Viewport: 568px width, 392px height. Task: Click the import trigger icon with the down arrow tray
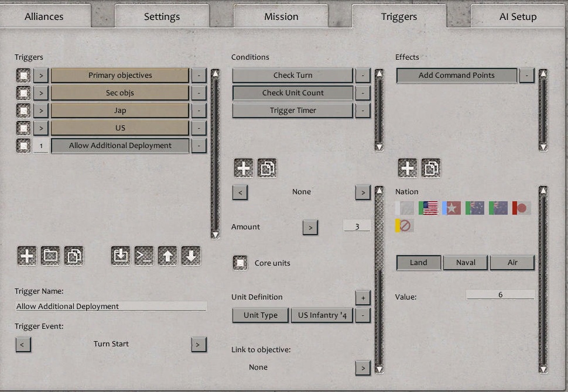(x=121, y=256)
